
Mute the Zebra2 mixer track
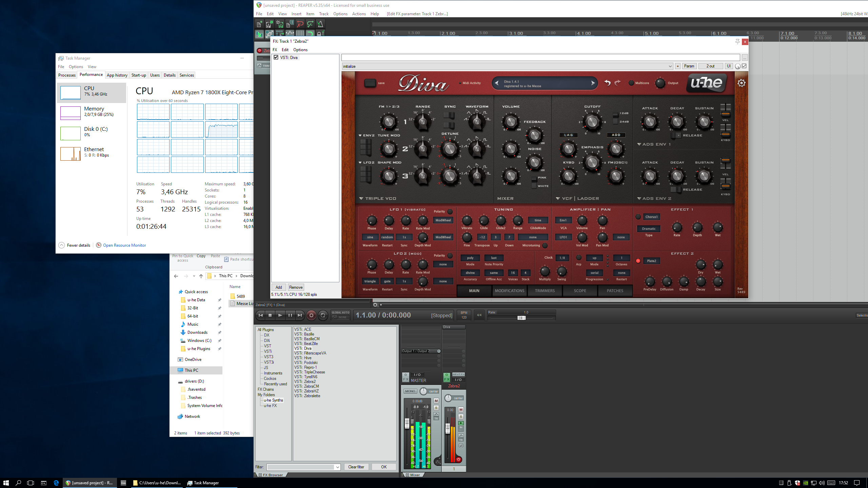pyautogui.click(x=461, y=410)
